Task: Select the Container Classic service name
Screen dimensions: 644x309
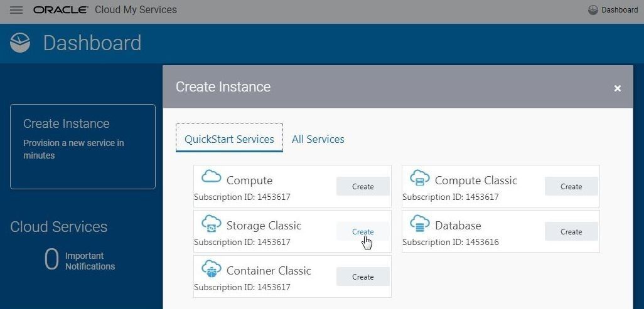Action: click(x=269, y=271)
